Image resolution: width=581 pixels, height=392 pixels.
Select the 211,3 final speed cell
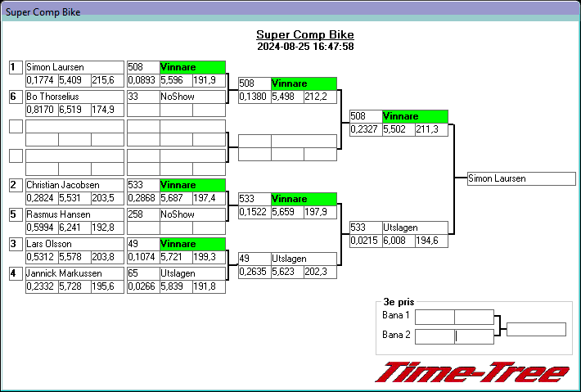(x=432, y=129)
